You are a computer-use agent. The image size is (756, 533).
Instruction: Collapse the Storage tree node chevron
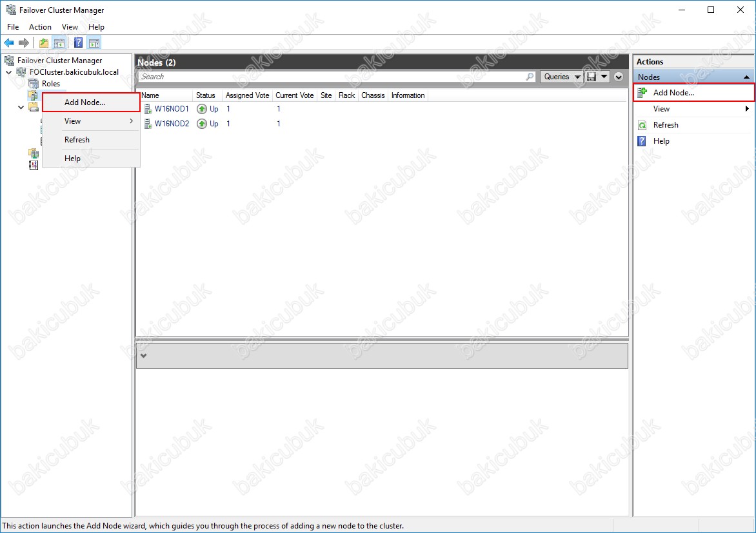coord(21,107)
